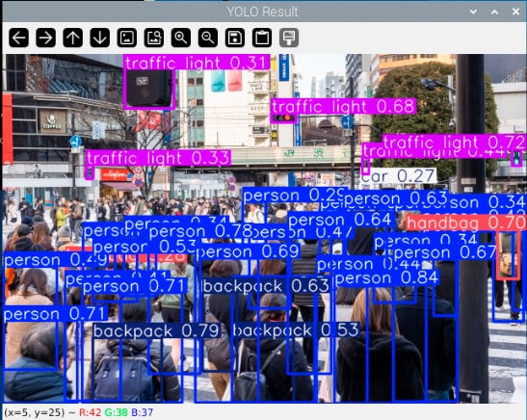
Task: Click the 'backpack 0.63' detection label
Action: click(x=266, y=285)
